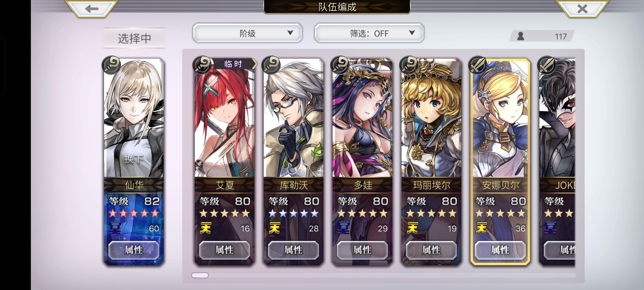This screenshot has width=644, height=290.
Task: Click the sword class icon on JOKER's card
Action: tap(547, 65)
